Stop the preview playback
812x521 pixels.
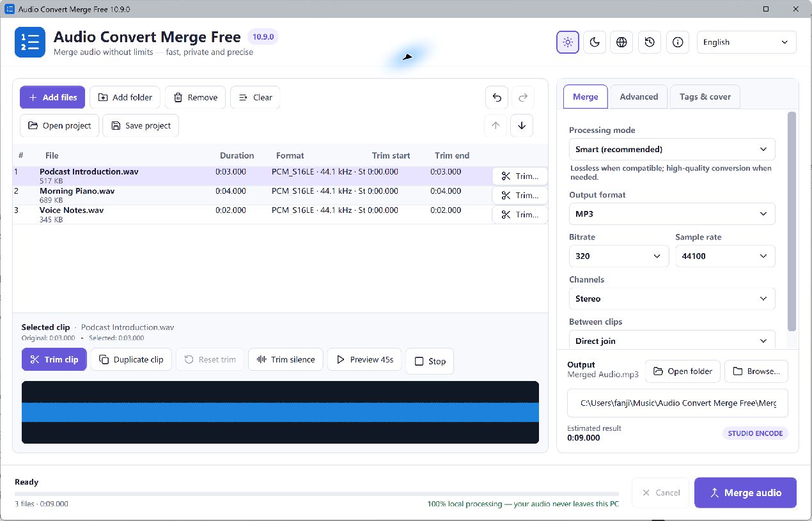(430, 361)
